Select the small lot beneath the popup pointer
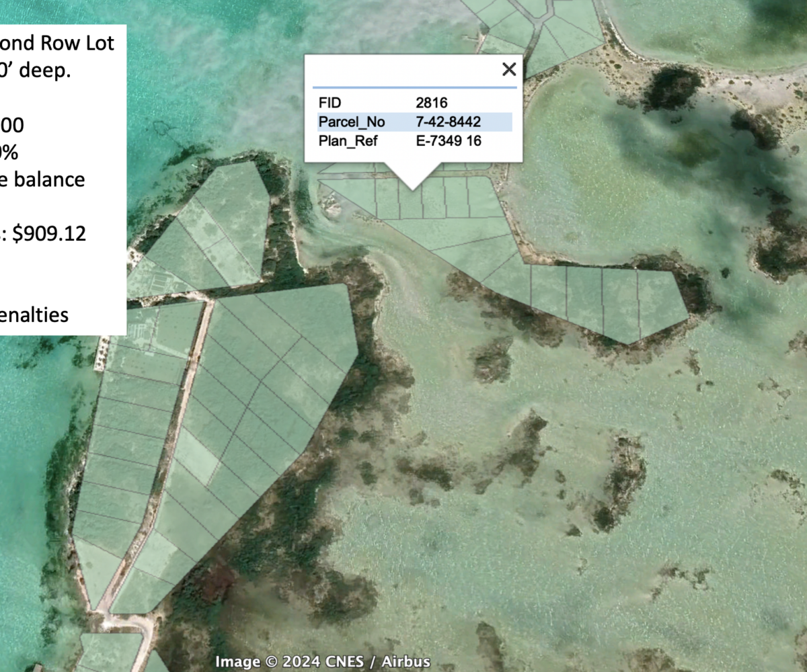 pyautogui.click(x=410, y=203)
